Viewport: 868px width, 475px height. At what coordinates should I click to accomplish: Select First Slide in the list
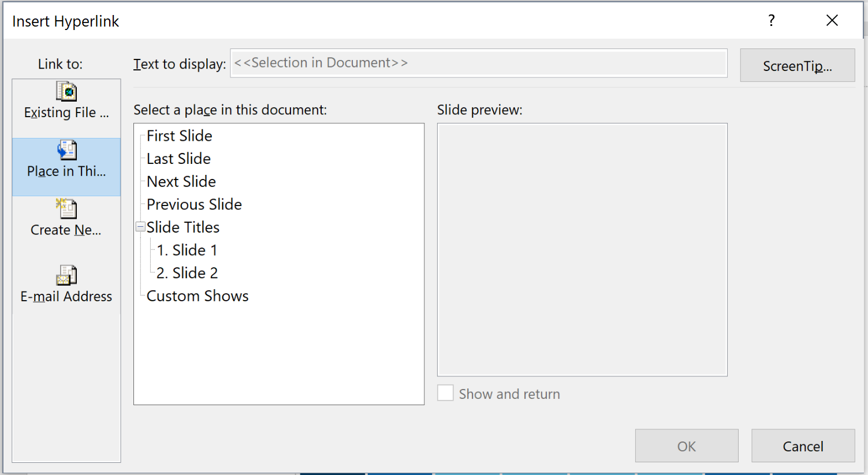(179, 136)
